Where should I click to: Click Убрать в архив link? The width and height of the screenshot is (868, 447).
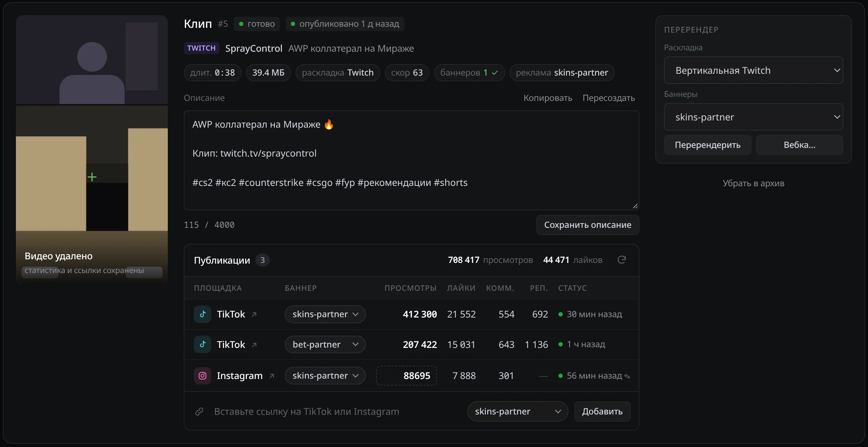click(x=754, y=183)
